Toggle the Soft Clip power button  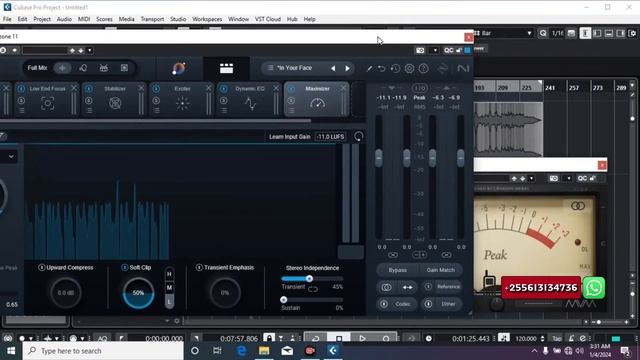point(124,267)
